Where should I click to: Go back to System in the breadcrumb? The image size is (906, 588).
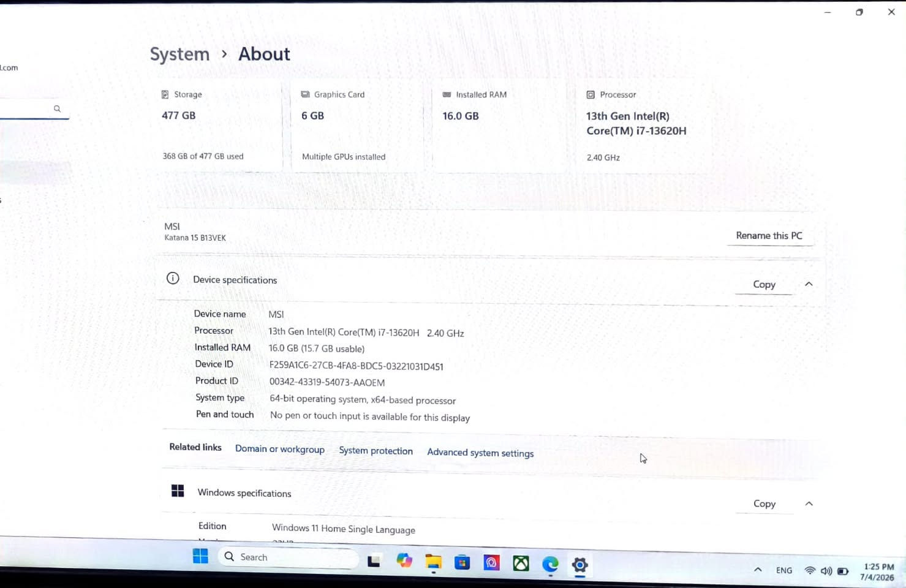[x=179, y=54]
